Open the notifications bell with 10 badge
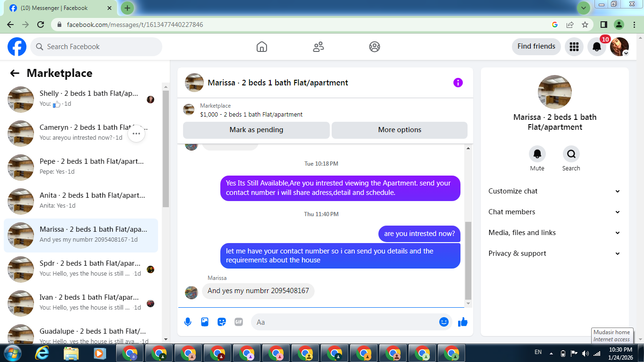Image resolution: width=644 pixels, height=362 pixels. coord(597,47)
